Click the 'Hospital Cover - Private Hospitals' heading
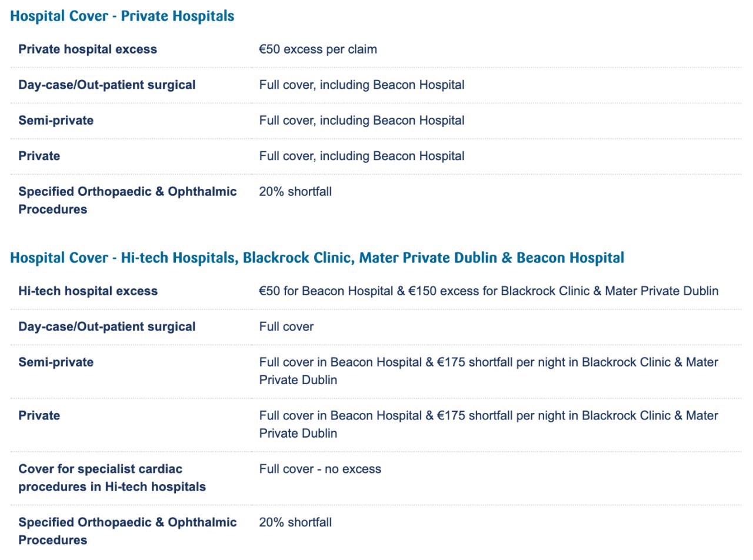The height and width of the screenshot is (560, 753). pyautogui.click(x=122, y=16)
